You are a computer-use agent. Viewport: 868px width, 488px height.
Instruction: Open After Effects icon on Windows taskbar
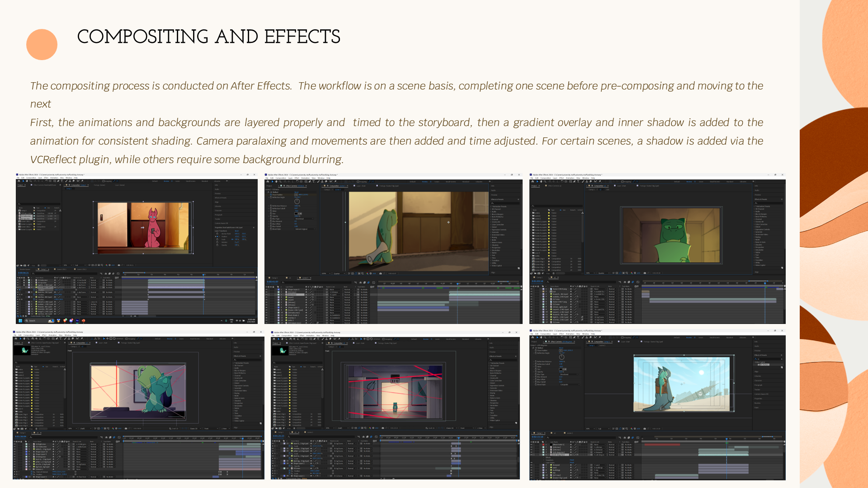point(77,320)
